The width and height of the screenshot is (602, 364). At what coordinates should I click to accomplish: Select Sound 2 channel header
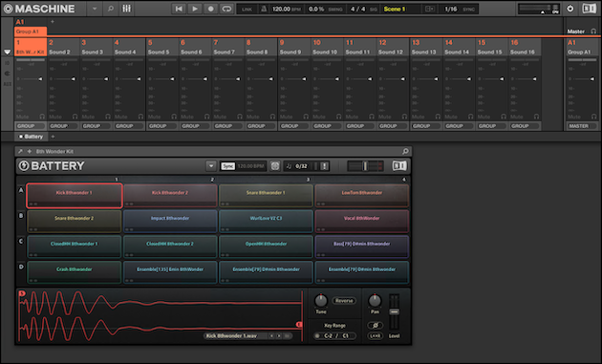point(63,47)
